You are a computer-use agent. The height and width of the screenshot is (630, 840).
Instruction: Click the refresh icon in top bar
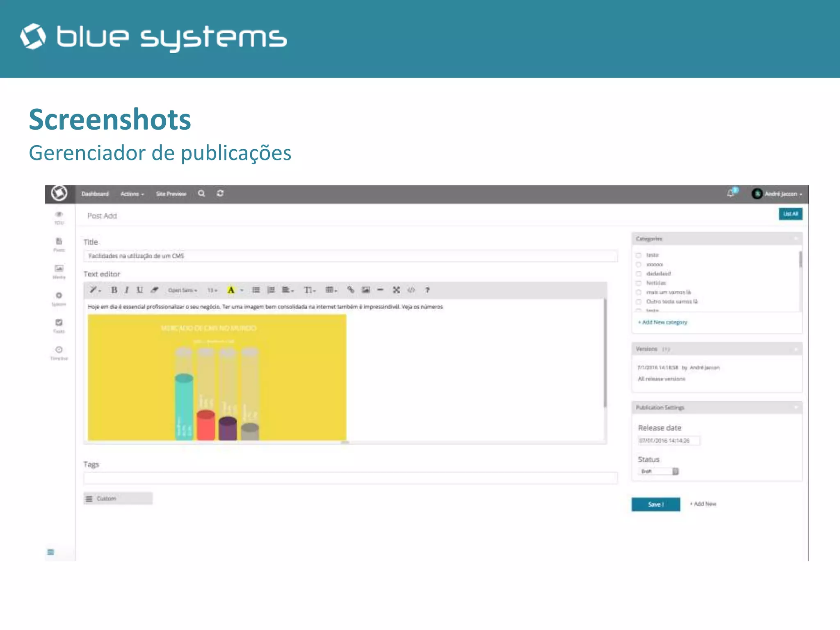220,193
